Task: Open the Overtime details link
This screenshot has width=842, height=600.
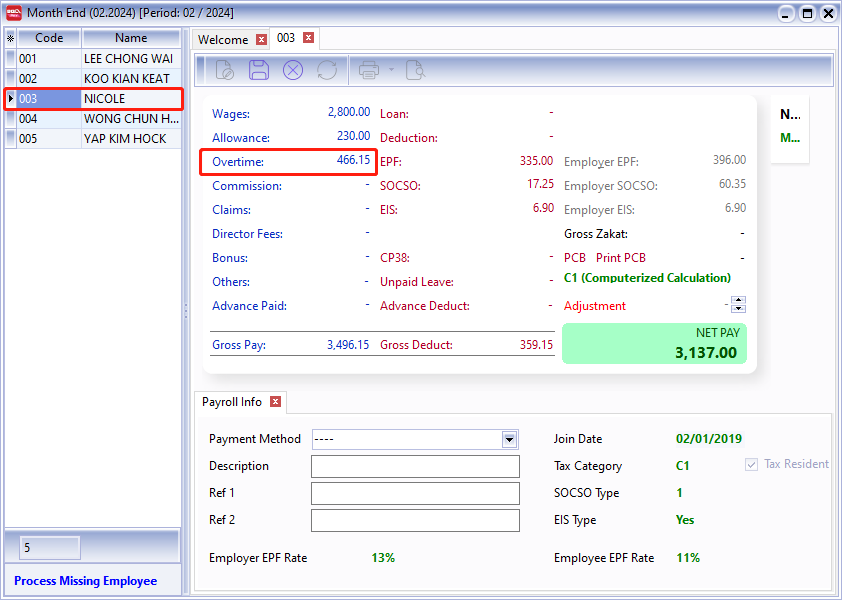Action: 236,162
